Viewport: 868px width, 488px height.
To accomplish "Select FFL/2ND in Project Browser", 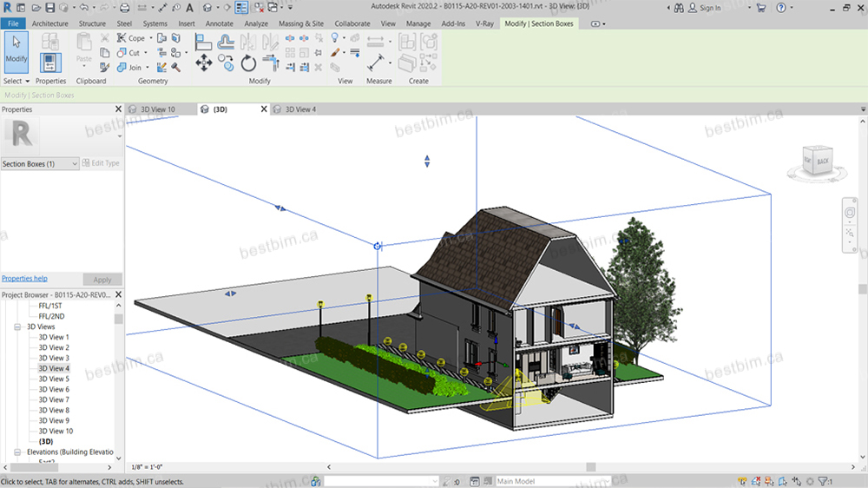I will point(51,316).
